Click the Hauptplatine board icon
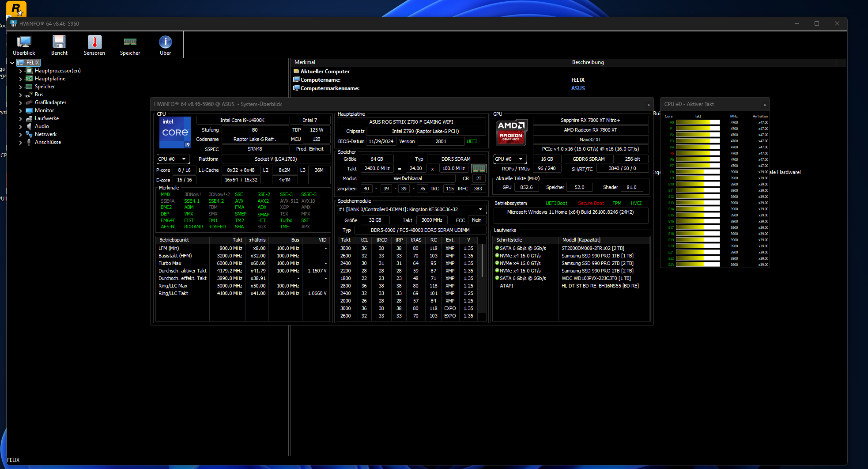 pos(29,79)
